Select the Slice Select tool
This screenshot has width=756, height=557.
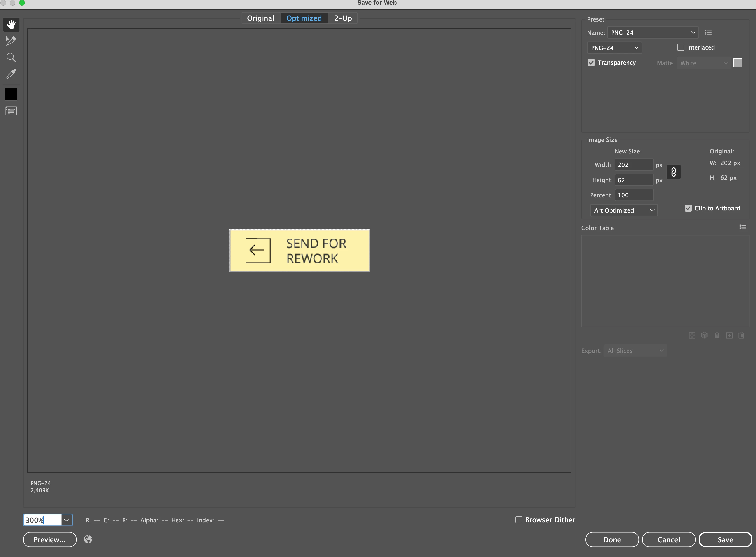pyautogui.click(x=11, y=41)
